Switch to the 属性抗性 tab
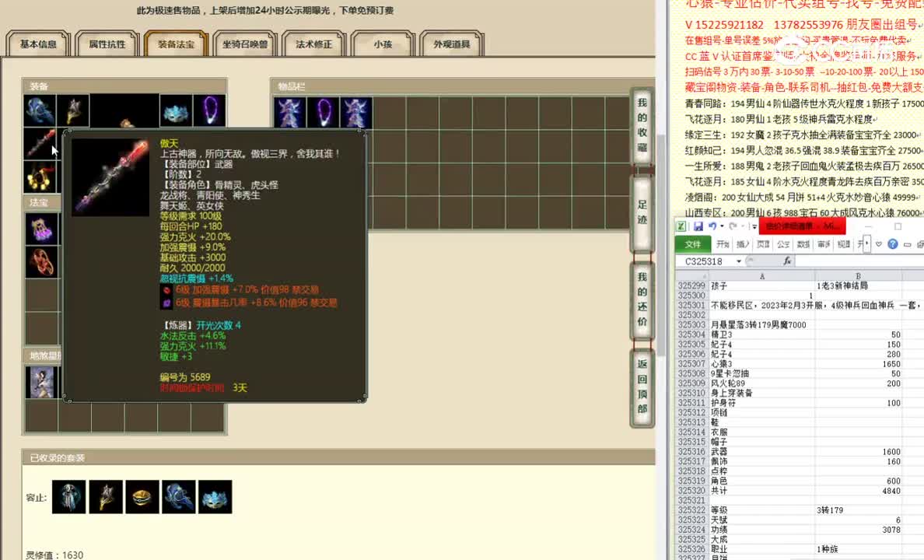 pos(107,44)
